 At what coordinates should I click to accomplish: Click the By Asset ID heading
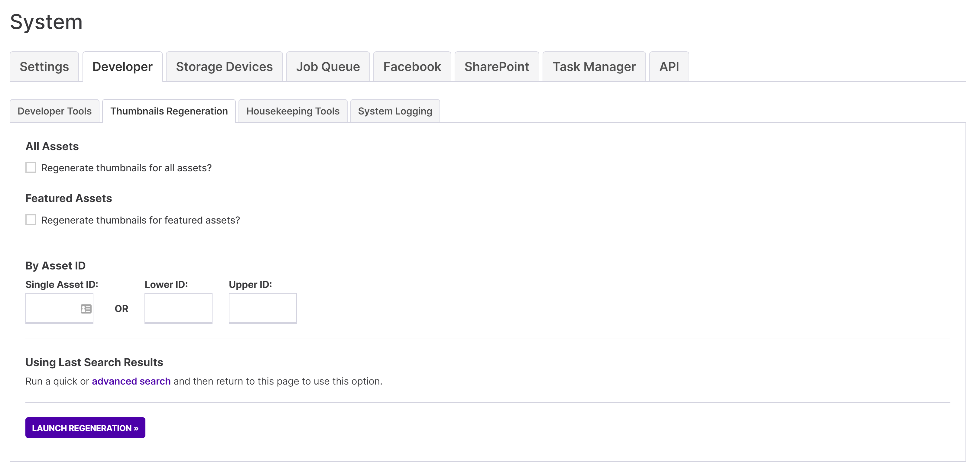pyautogui.click(x=56, y=266)
